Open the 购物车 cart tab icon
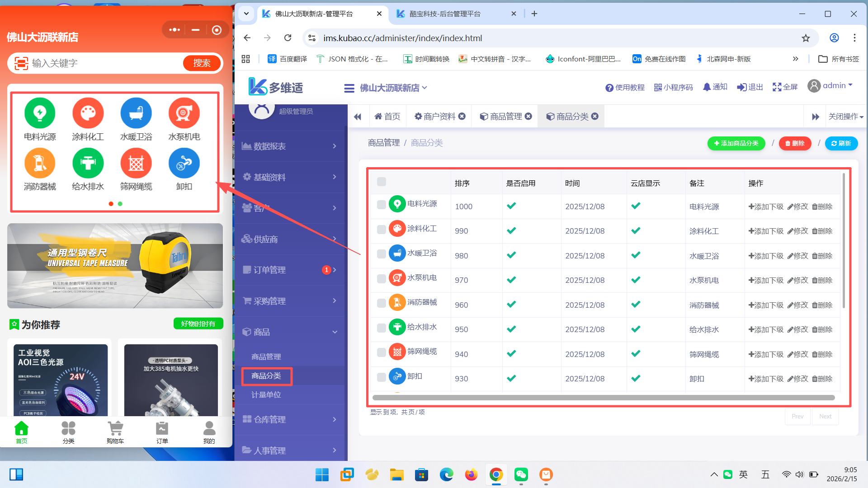This screenshot has width=868, height=488. (x=115, y=428)
